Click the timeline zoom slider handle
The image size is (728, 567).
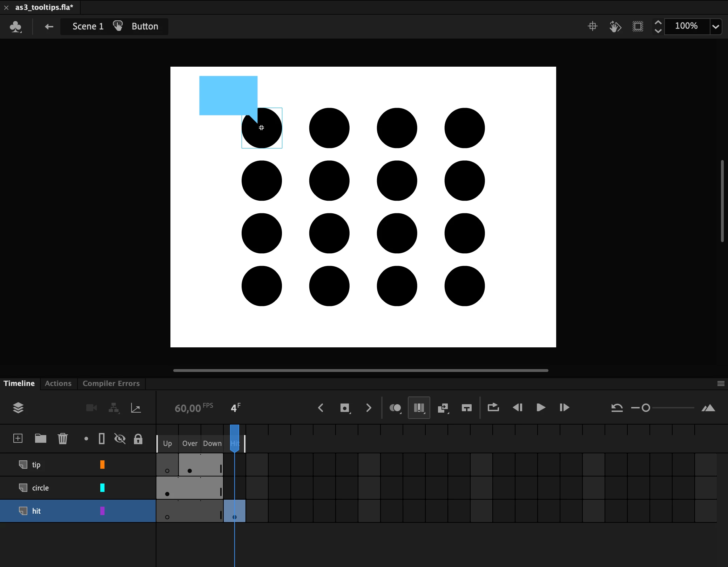coord(646,408)
